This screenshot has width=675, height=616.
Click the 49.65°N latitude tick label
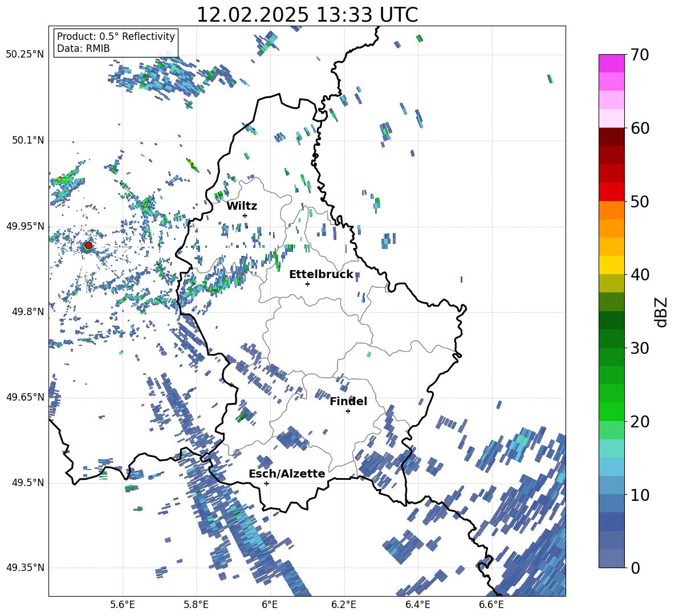click(x=25, y=397)
